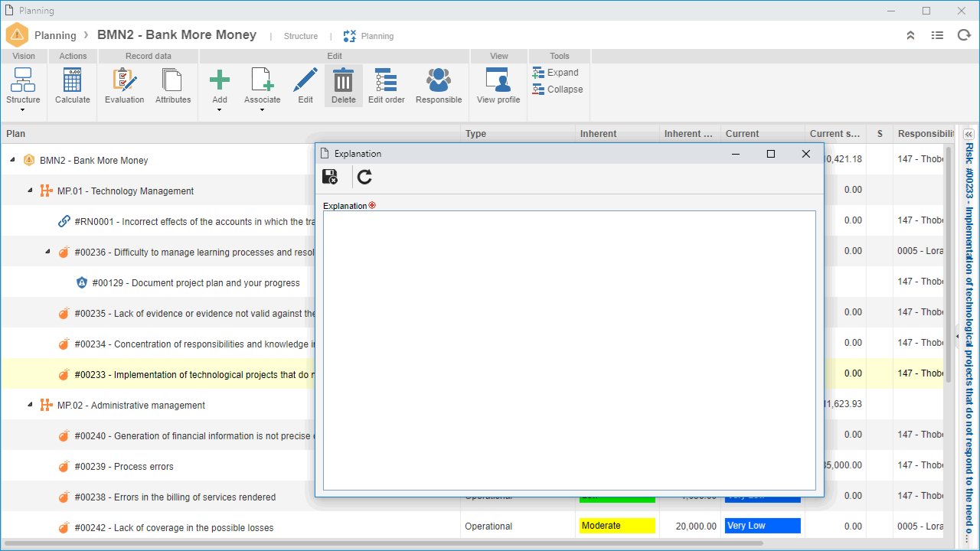The image size is (980, 551).
Task: Click the #00129 control shield icon
Action: 82,282
